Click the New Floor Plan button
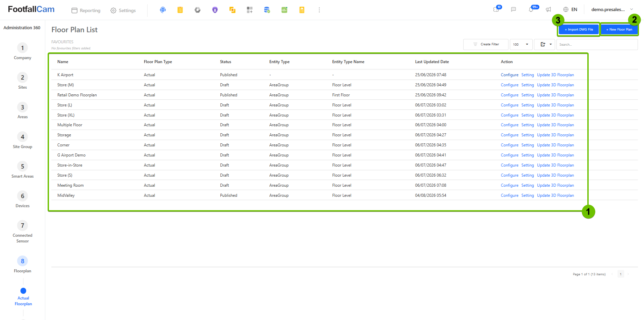This screenshot has height=320, width=644. (x=619, y=30)
